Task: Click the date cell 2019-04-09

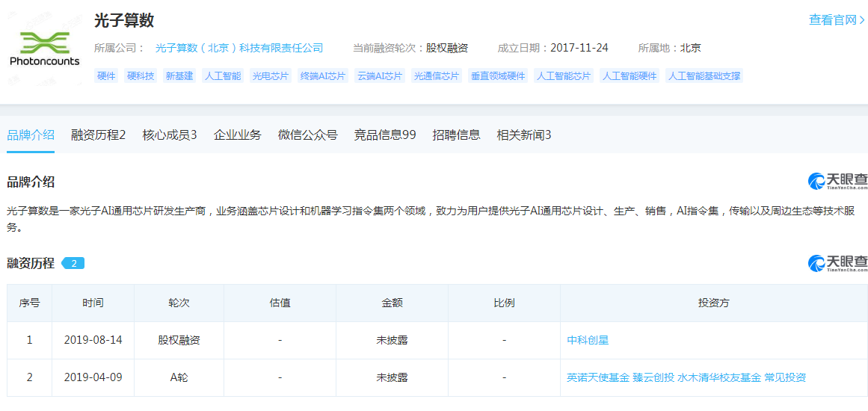Action: coord(93,378)
